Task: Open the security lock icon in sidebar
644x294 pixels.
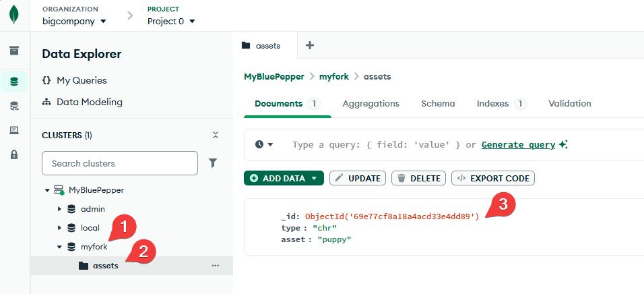Action: [x=14, y=154]
